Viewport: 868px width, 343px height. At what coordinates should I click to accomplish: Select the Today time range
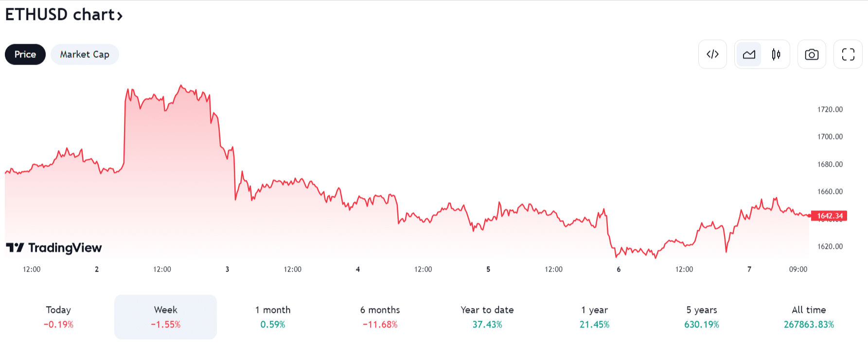coord(58,317)
